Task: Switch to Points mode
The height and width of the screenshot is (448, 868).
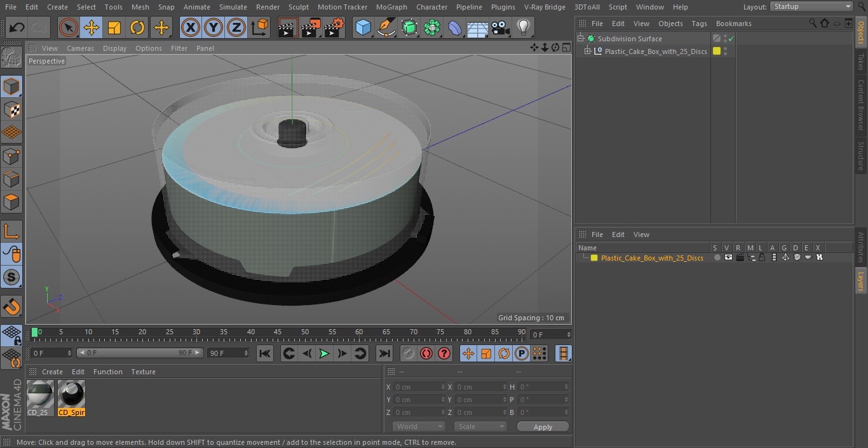Action: (11, 156)
